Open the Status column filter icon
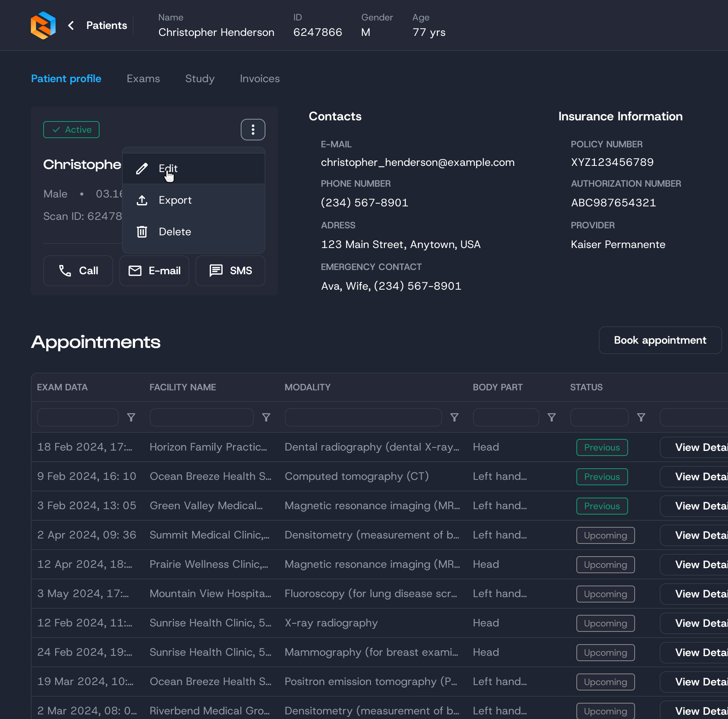 coord(641,417)
